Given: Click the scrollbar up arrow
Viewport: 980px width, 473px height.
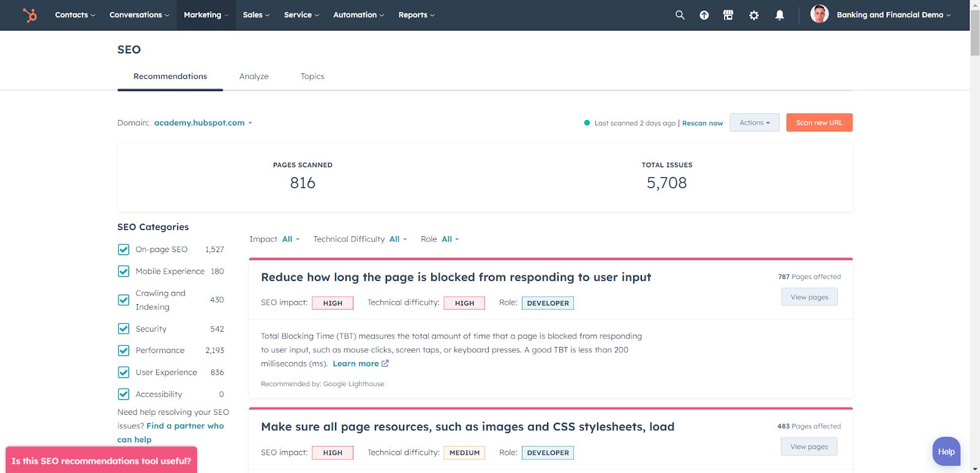Looking at the screenshot, I should pos(975,4).
